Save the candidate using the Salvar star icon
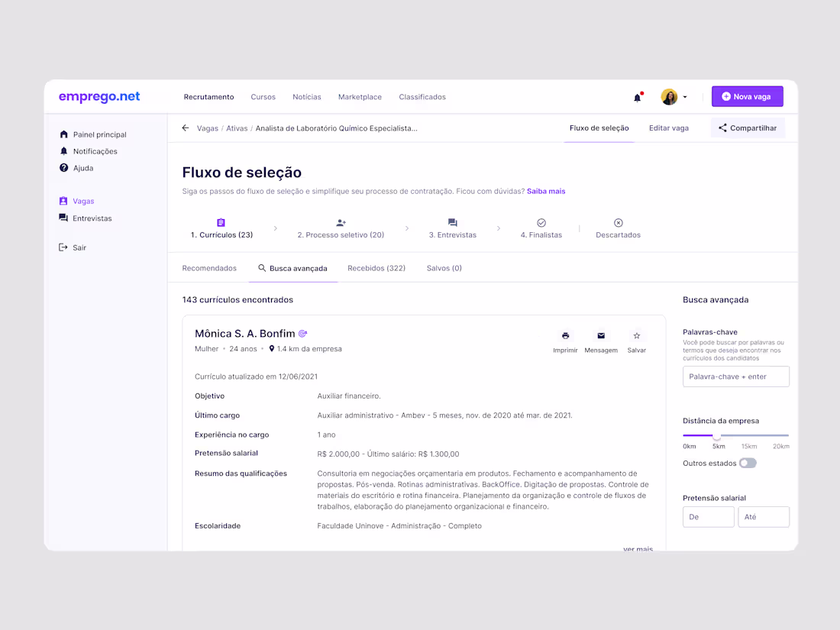The width and height of the screenshot is (840, 630). [x=636, y=336]
